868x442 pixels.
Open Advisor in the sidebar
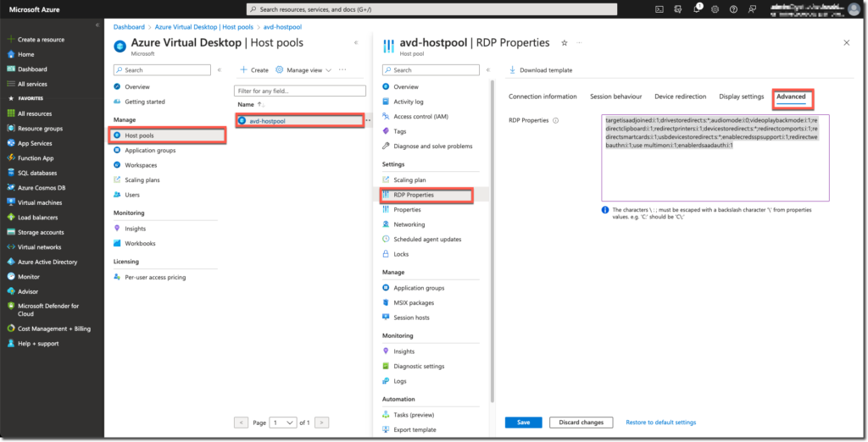point(28,291)
